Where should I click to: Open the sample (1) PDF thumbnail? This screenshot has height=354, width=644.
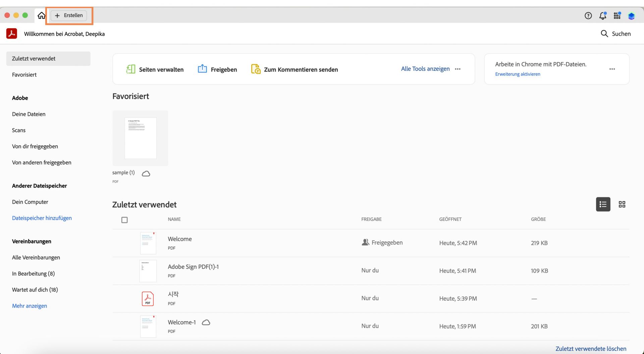pyautogui.click(x=140, y=138)
